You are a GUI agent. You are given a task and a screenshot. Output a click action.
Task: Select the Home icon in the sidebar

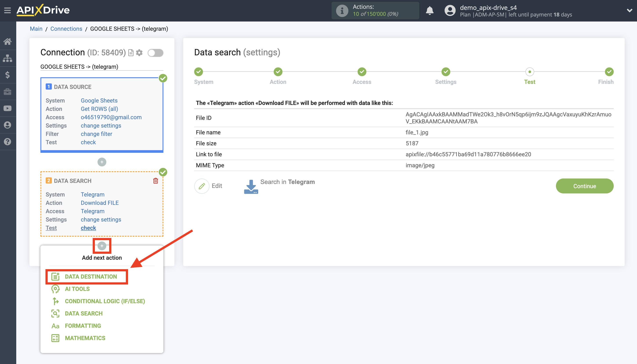pos(8,41)
